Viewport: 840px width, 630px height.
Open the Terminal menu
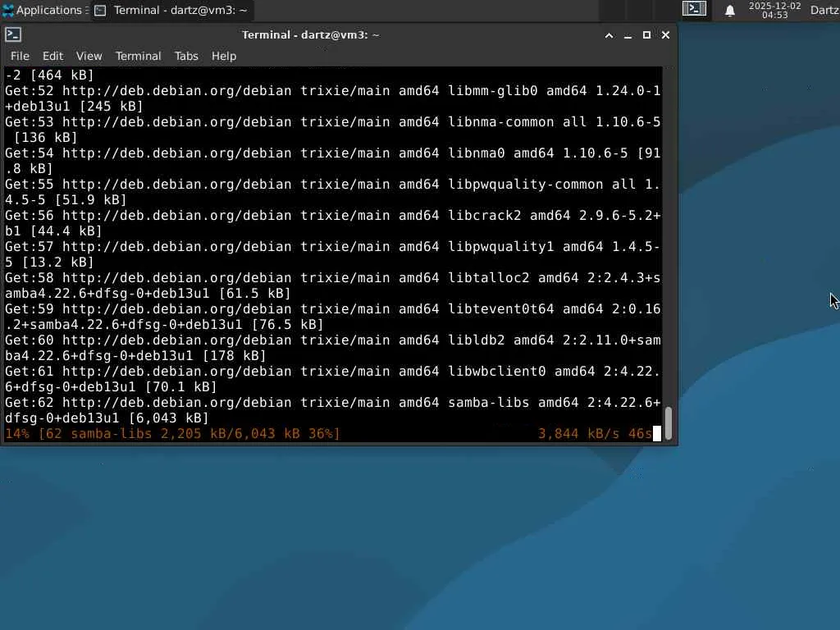click(x=138, y=57)
